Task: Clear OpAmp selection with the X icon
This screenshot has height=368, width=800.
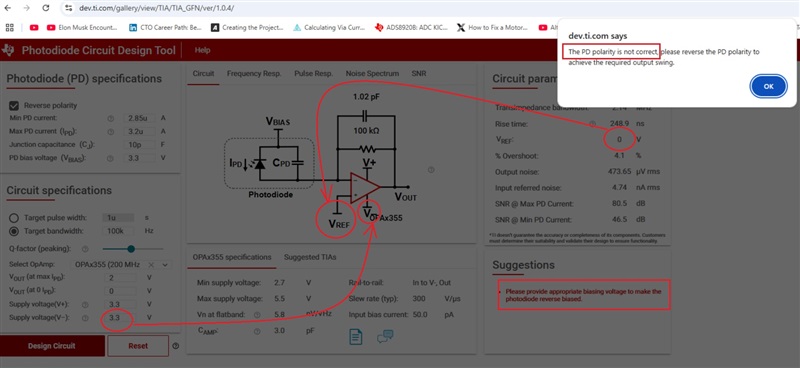Action: pos(152,265)
